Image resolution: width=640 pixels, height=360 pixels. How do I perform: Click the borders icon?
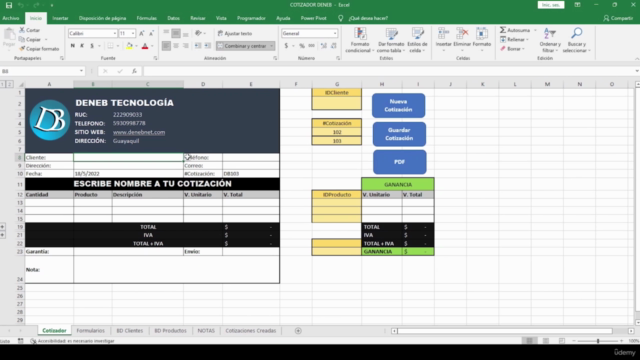point(110,46)
